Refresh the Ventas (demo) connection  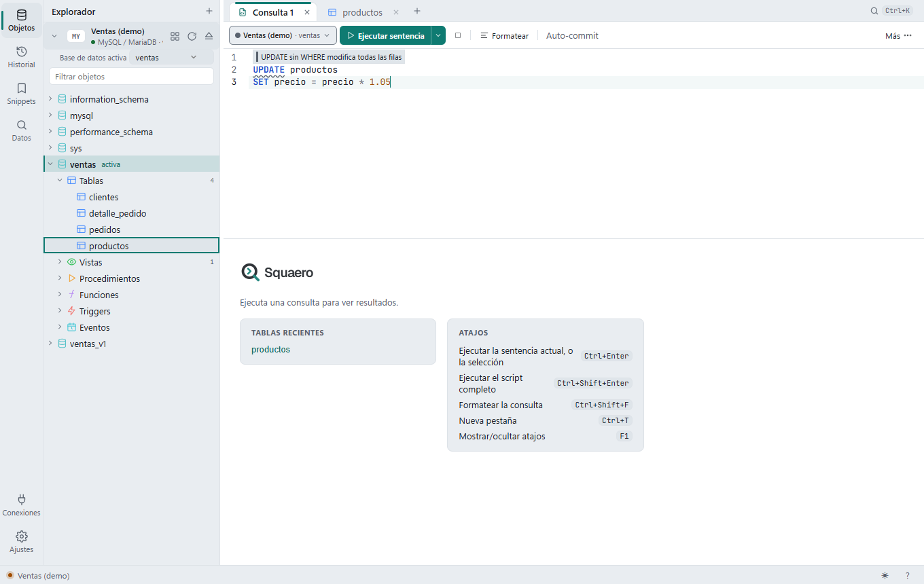pos(192,36)
